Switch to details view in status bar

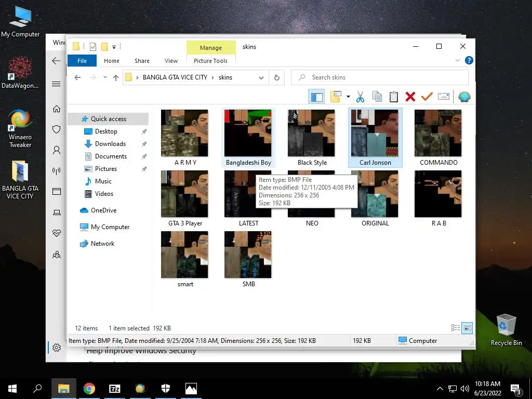coord(455,328)
